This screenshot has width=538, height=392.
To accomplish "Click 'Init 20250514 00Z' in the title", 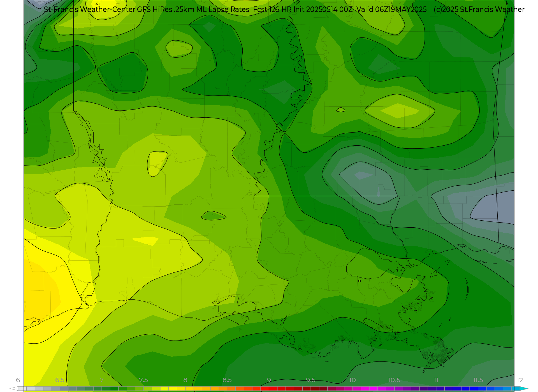I will click(x=323, y=10).
